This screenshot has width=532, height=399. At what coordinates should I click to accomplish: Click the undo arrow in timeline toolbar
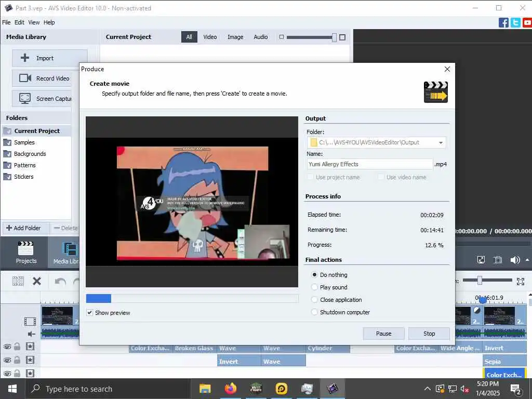coord(60,282)
